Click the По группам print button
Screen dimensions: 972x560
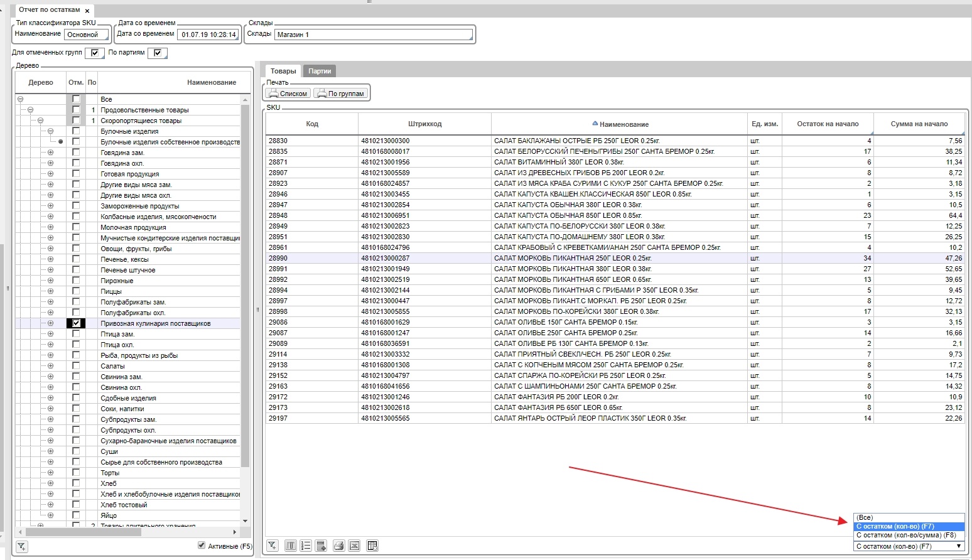pyautogui.click(x=340, y=94)
